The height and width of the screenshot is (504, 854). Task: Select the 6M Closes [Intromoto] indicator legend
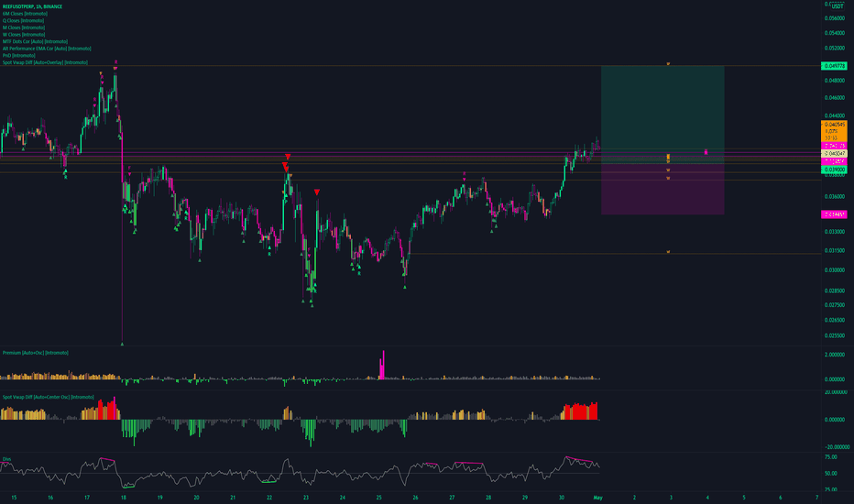25,14
